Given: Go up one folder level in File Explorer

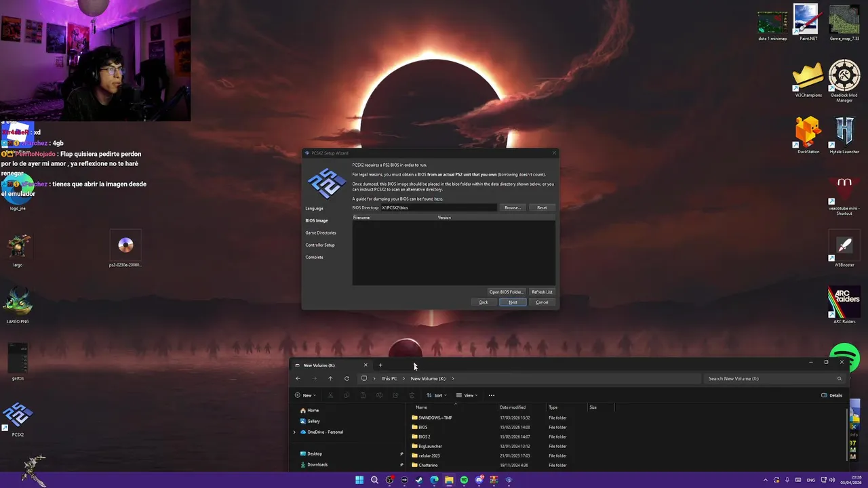Looking at the screenshot, I should point(330,378).
